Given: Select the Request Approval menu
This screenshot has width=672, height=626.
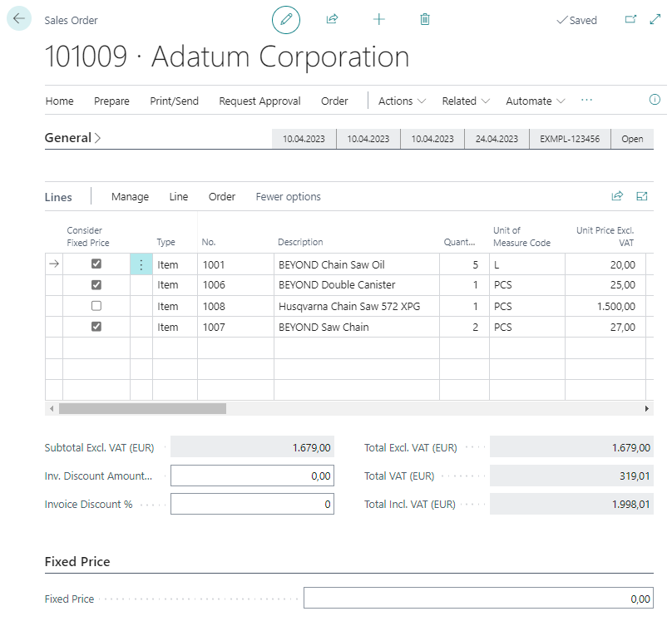Looking at the screenshot, I should (259, 101).
